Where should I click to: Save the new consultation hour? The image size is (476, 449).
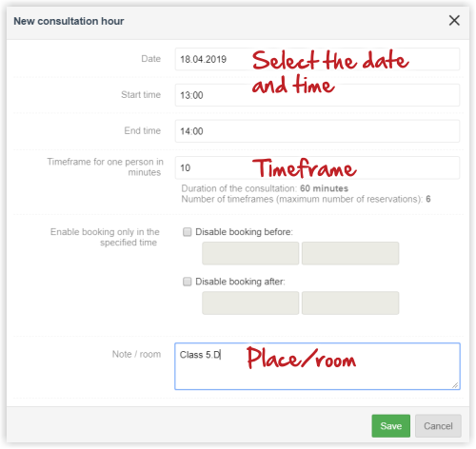[x=390, y=425]
